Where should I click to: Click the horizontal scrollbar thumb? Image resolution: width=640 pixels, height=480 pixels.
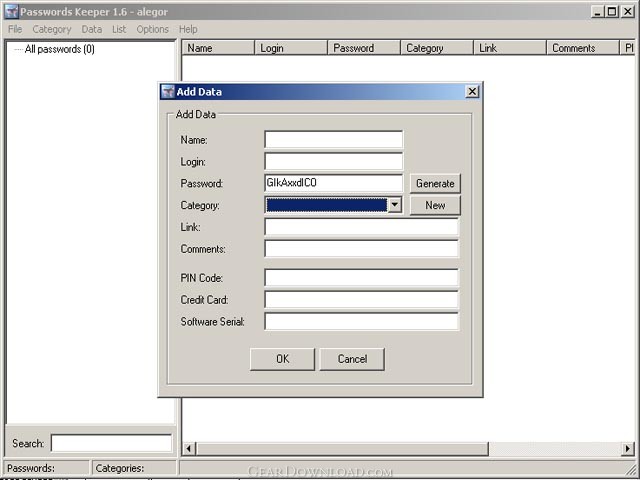pyautogui.click(x=342, y=449)
